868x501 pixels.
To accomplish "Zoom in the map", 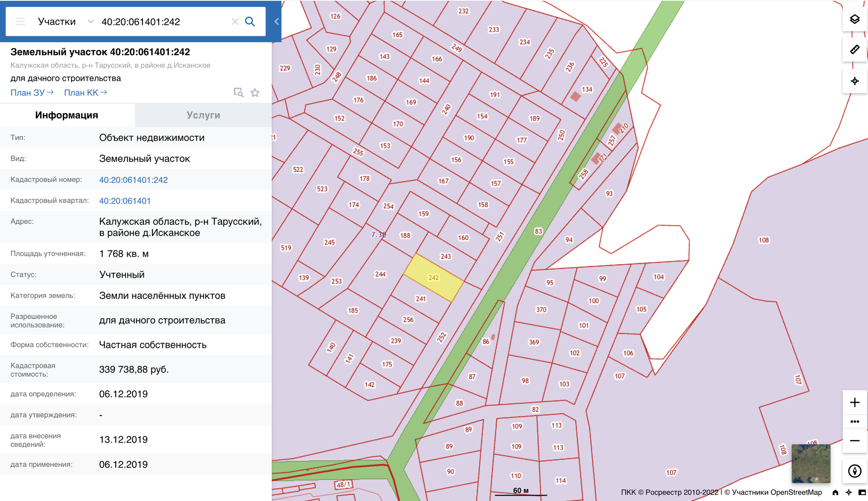I will (854, 402).
